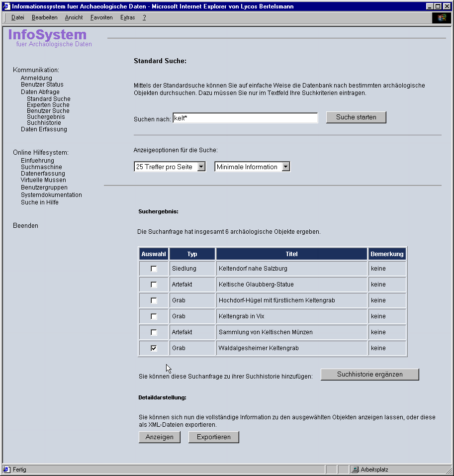Click the Fertig status bar text

tap(19, 470)
